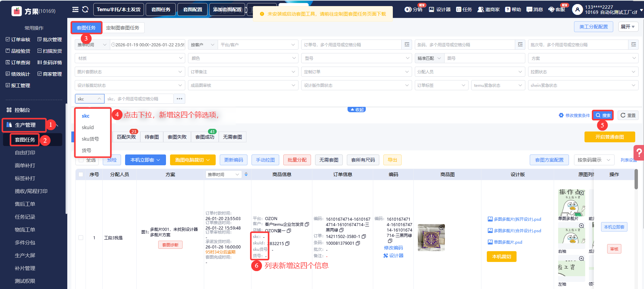The width and height of the screenshot is (644, 289).
Task: Click the 批量分配 button
Action: click(297, 160)
